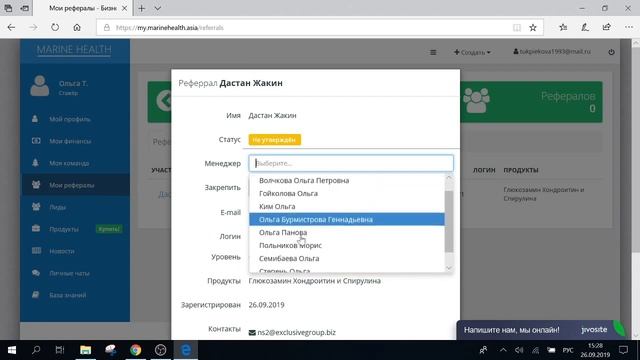The height and width of the screenshot is (360, 640).
Task: Click the Менеджер search input field
Action: 351,163
